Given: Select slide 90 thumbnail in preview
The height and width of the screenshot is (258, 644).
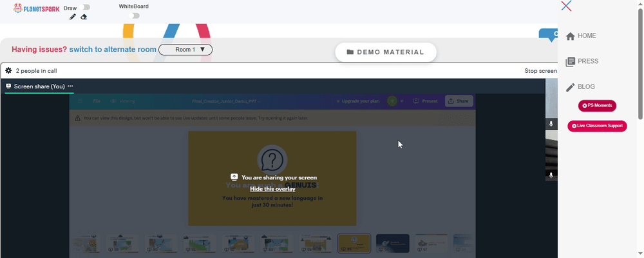Looking at the screenshot, I should [162, 244].
